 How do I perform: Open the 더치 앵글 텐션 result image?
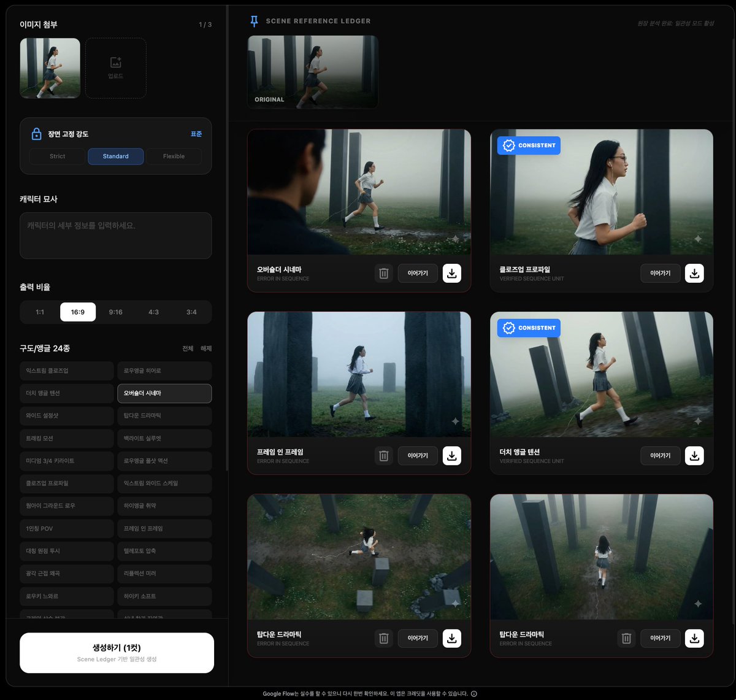coord(602,374)
